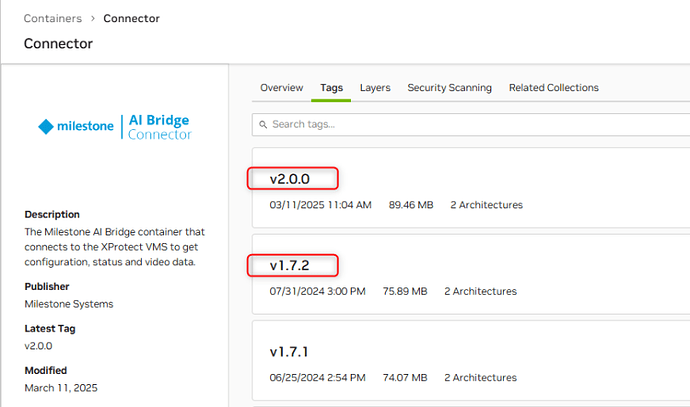
Task: Click the Publisher heading in the sidebar
Action: click(47, 286)
